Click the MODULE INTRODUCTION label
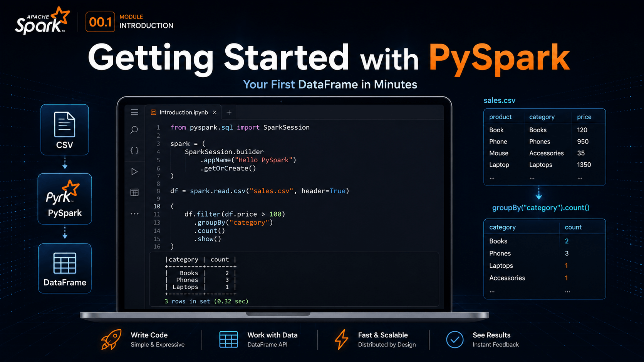The height and width of the screenshot is (362, 644). (146, 22)
